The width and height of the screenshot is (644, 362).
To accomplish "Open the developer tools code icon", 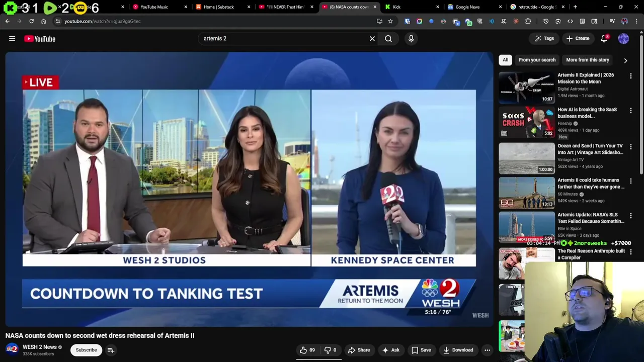I will point(570,21).
